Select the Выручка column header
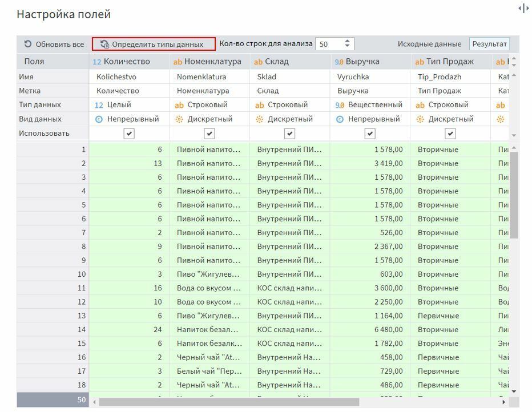 (x=370, y=62)
